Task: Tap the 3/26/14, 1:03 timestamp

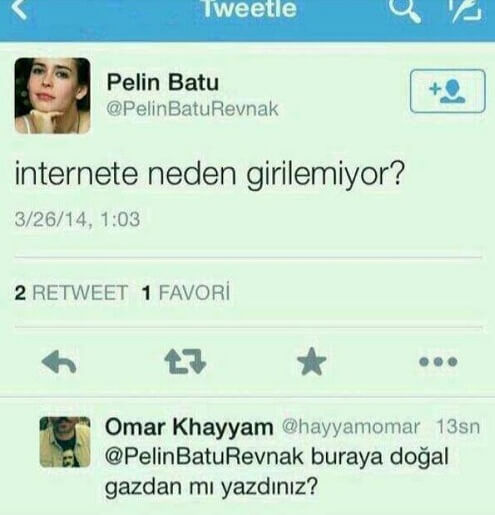Action: [x=77, y=220]
